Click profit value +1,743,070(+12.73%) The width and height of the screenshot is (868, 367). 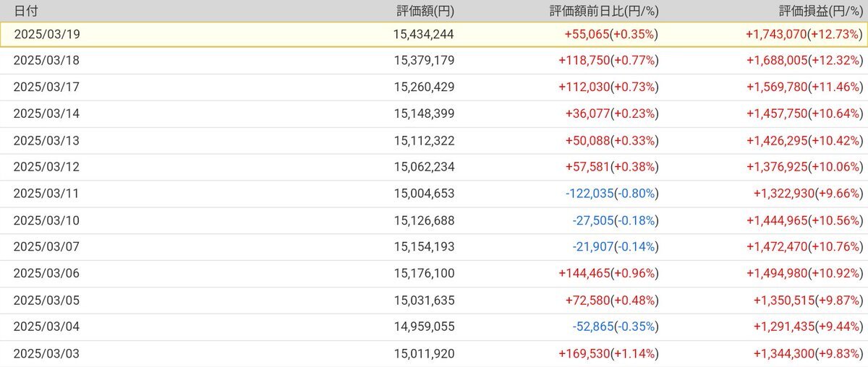point(804,34)
